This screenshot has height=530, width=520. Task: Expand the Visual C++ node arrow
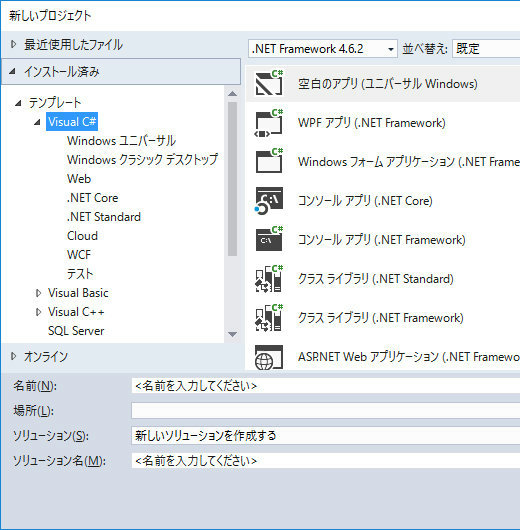pyautogui.click(x=39, y=312)
